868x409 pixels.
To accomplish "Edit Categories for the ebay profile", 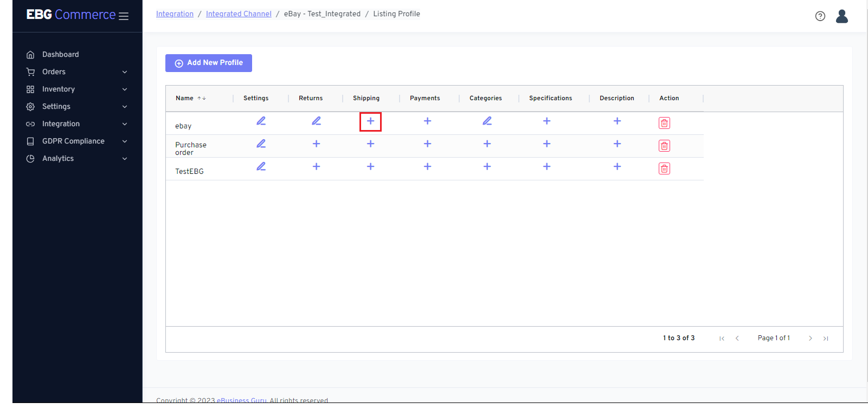I will click(487, 121).
